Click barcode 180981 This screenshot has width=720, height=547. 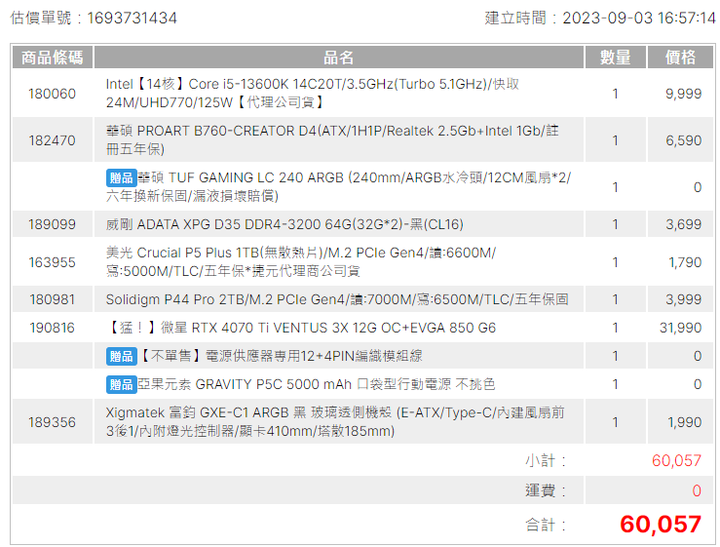pyautogui.click(x=52, y=300)
